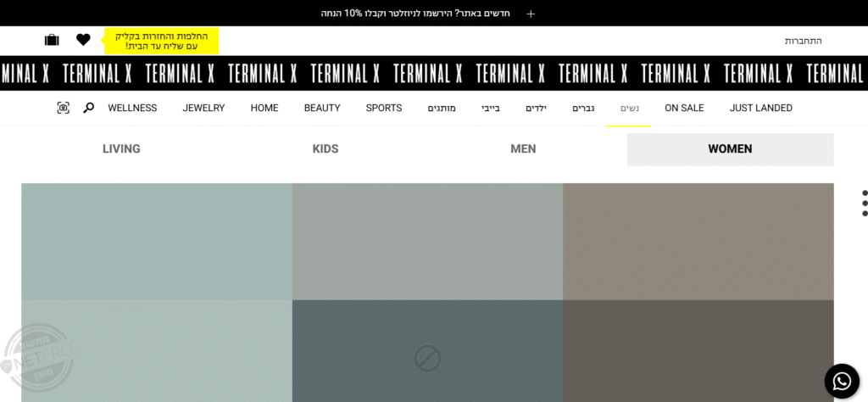
Task: Open the WELLNESS menu item
Action: click(x=132, y=108)
